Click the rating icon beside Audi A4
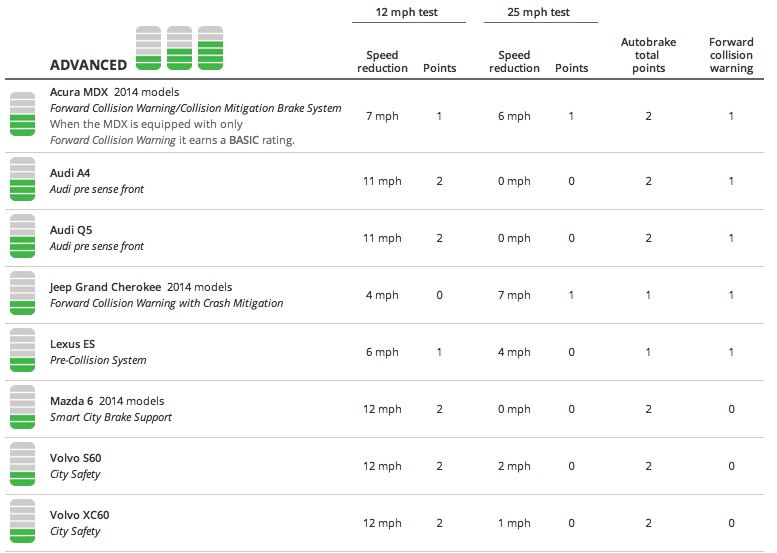The width and height of the screenshot is (777, 553). (22, 179)
